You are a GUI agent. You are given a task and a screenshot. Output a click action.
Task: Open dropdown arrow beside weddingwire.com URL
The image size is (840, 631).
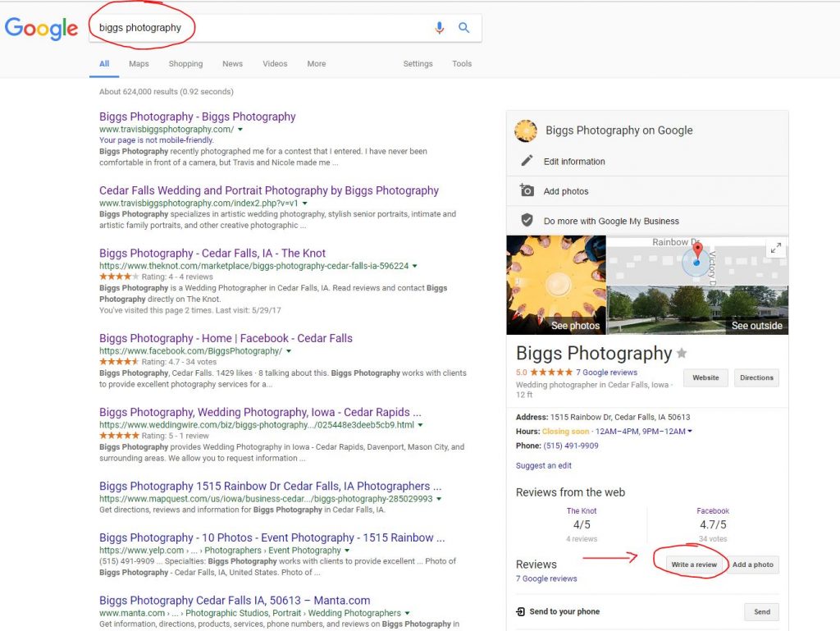click(x=420, y=425)
